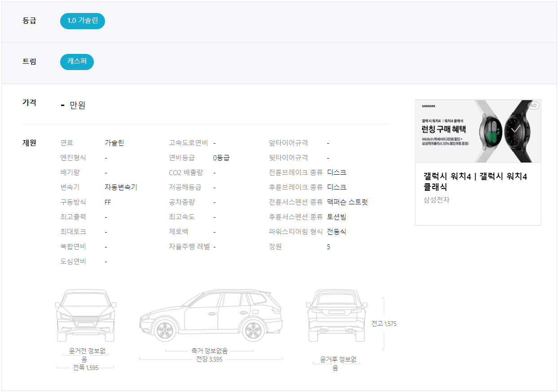Click the 제로백 label

pos(179,232)
